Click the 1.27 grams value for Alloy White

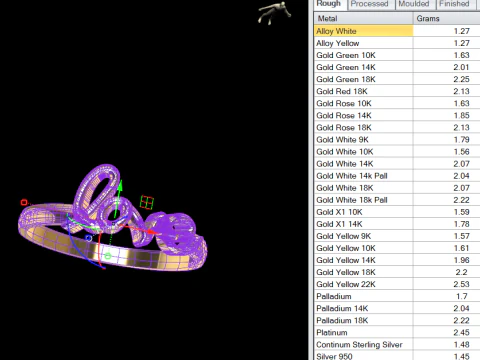(x=462, y=31)
